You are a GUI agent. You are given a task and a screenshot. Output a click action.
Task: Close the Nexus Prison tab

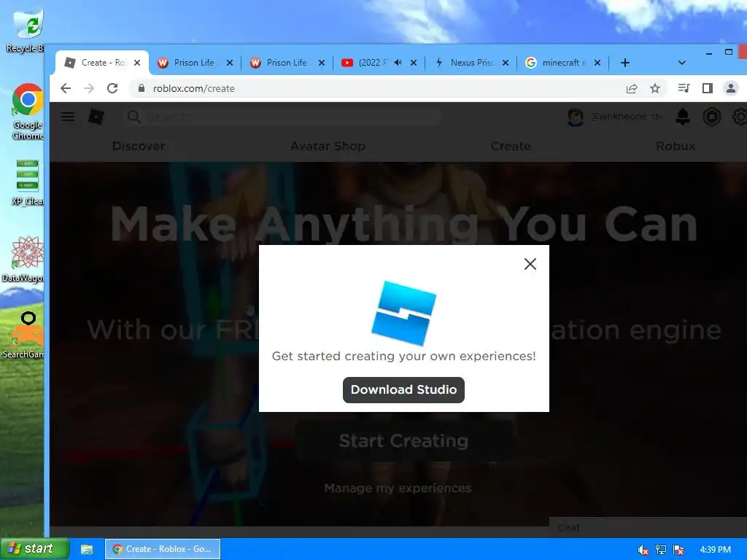(506, 63)
